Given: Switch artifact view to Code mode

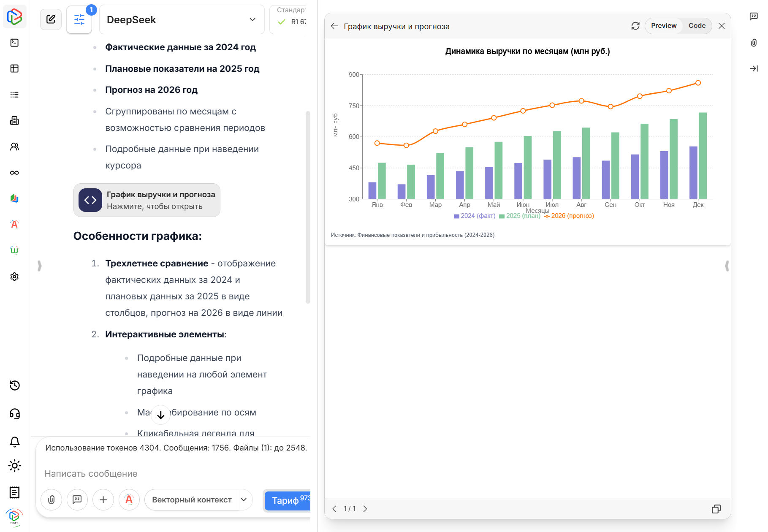Looking at the screenshot, I should 697,26.
